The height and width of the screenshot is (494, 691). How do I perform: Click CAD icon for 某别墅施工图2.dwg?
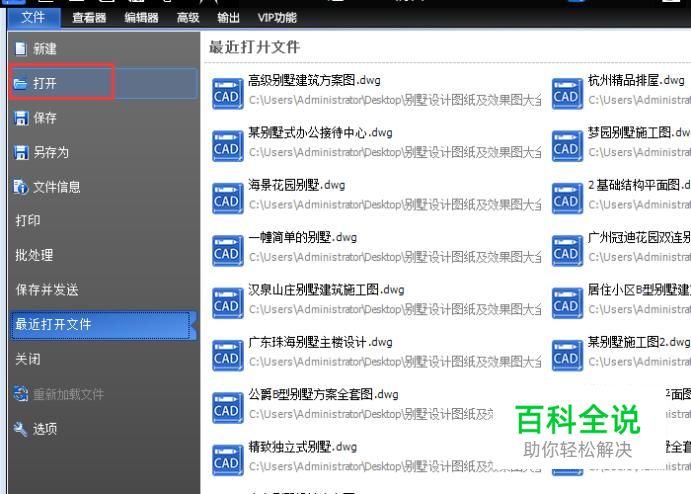[567, 355]
